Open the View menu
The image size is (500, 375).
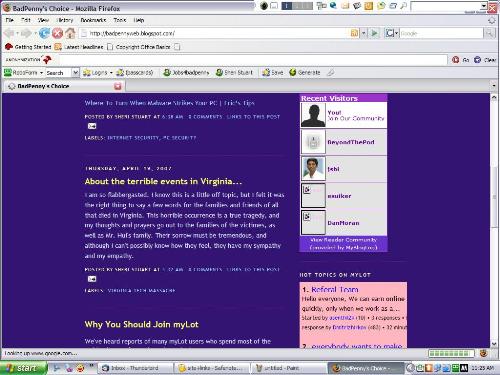click(43, 20)
